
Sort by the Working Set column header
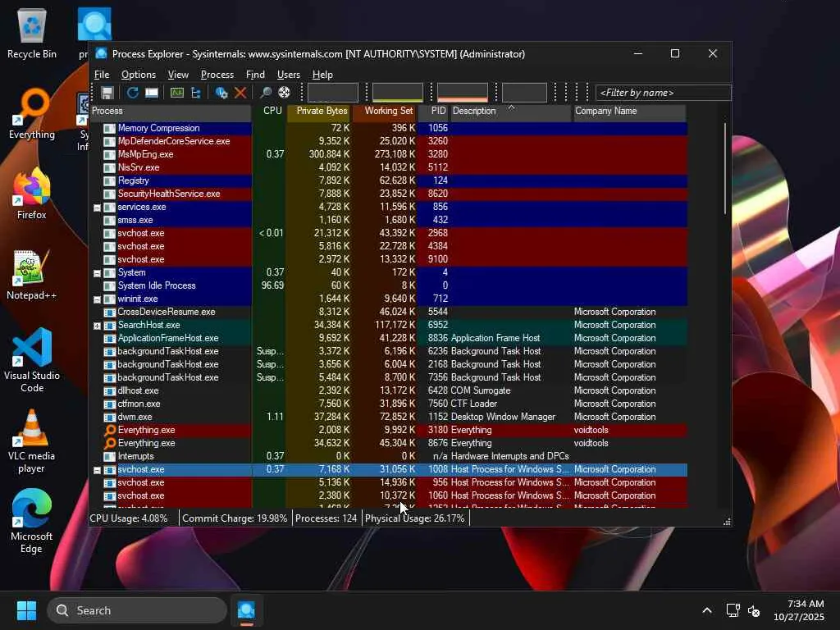pos(384,112)
